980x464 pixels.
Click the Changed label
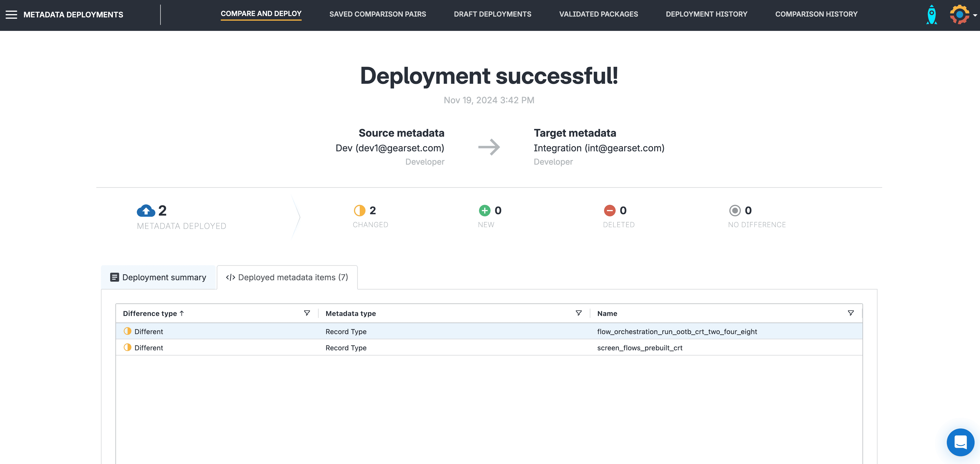(x=371, y=225)
